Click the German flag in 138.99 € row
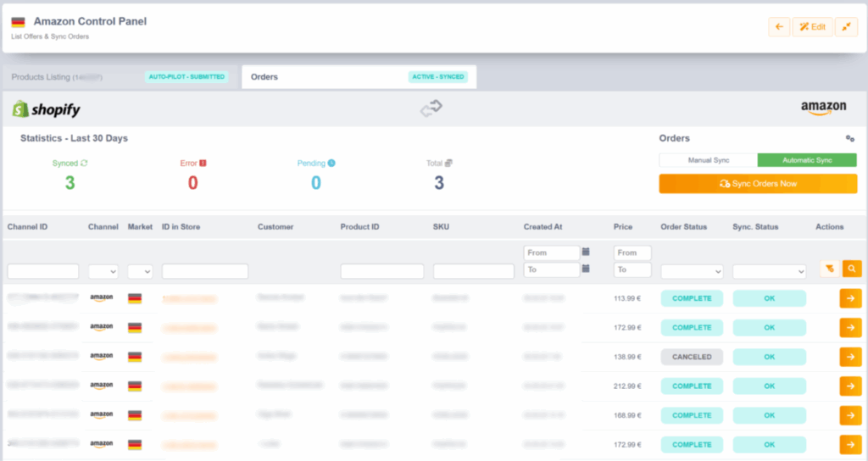The image size is (868, 461). (x=135, y=357)
